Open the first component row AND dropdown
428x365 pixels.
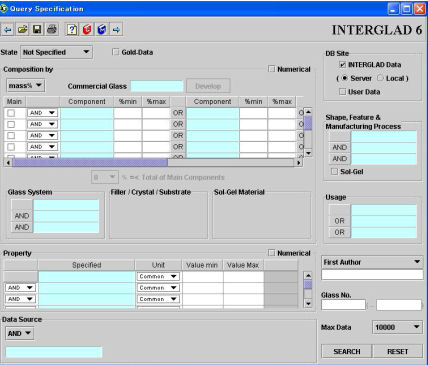point(42,113)
